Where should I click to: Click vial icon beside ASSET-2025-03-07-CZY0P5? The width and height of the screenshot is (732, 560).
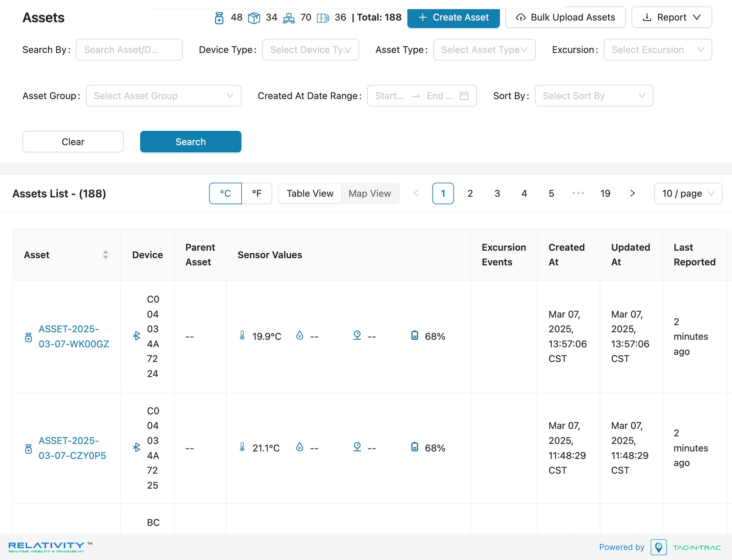(28, 448)
